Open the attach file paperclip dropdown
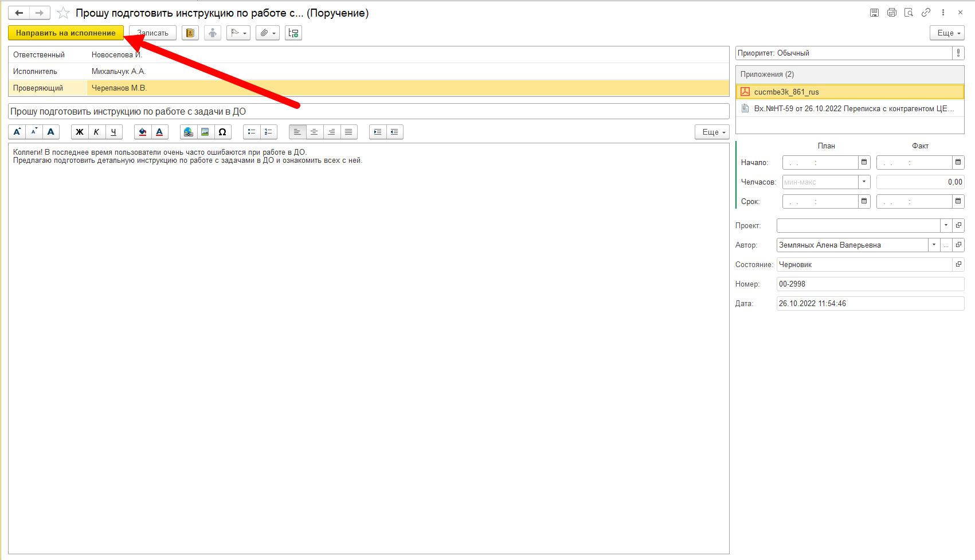Image resolution: width=975 pixels, height=560 pixels. (268, 33)
